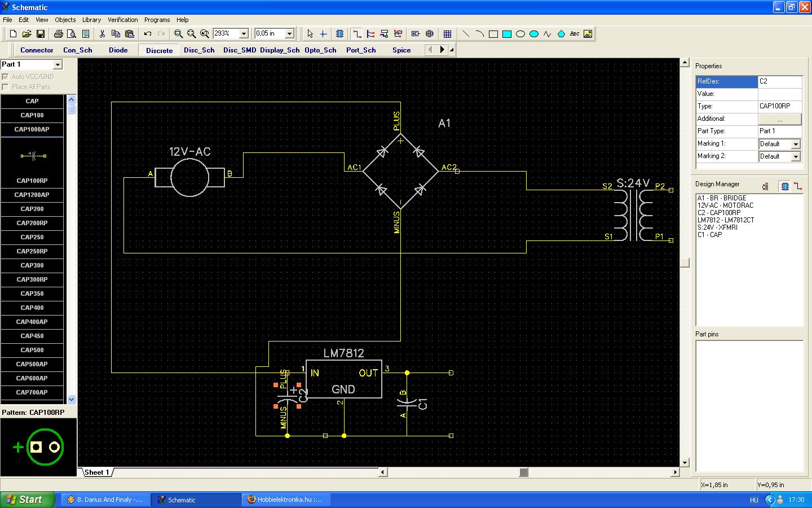Activate the Place Part chip tool
This screenshot has height=508, width=812.
tap(339, 34)
